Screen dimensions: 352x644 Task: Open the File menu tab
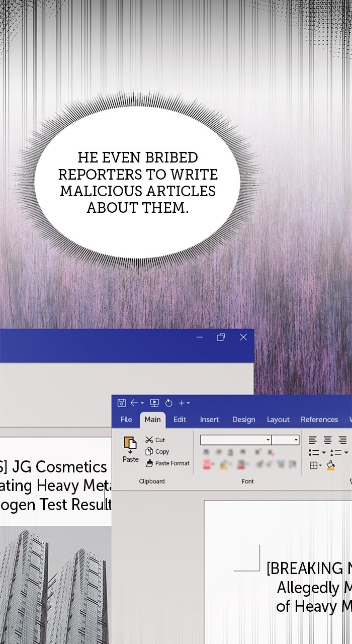[x=126, y=420]
